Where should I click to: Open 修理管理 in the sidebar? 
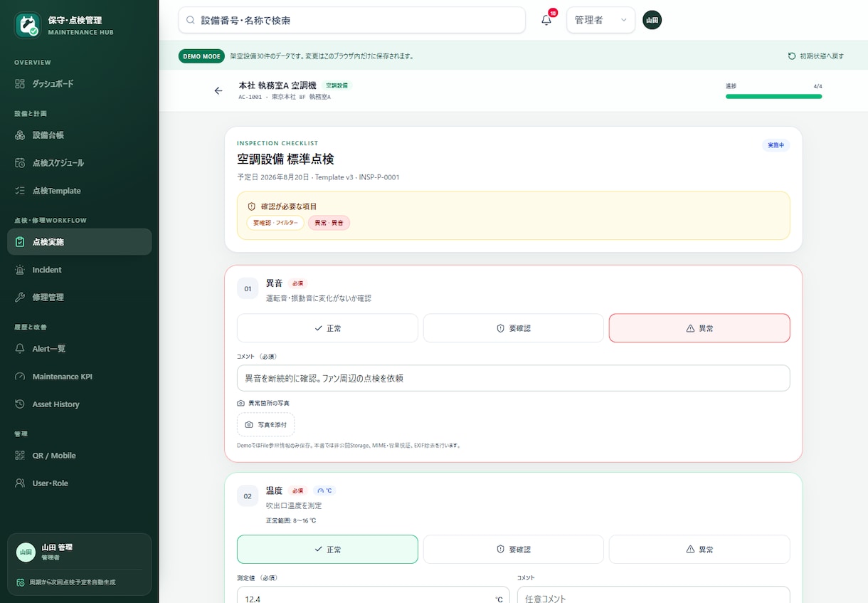tap(80, 298)
